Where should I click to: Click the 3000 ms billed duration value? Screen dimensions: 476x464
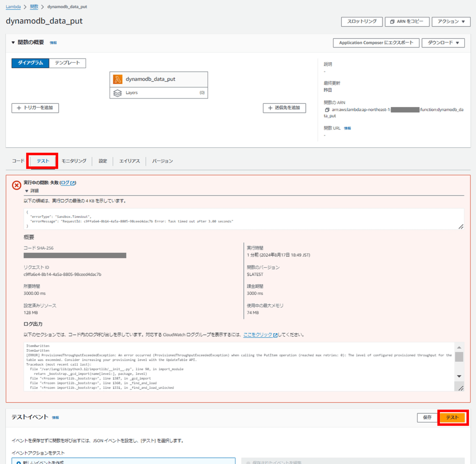255,293
